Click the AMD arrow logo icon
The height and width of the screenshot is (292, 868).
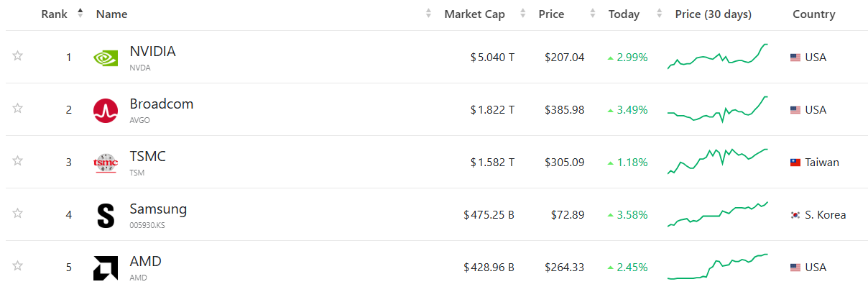tap(106, 268)
